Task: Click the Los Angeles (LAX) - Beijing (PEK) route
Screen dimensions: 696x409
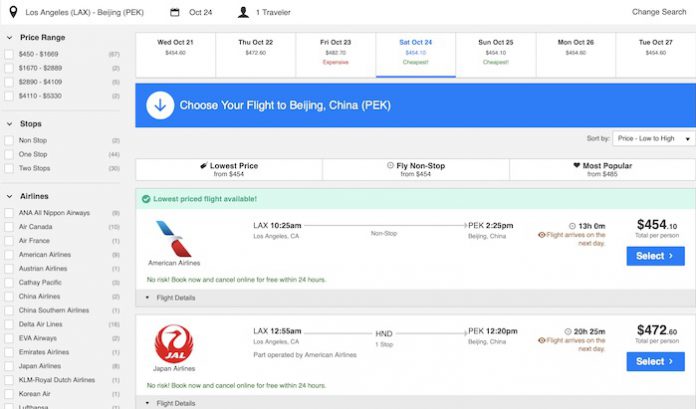Action: (x=84, y=12)
